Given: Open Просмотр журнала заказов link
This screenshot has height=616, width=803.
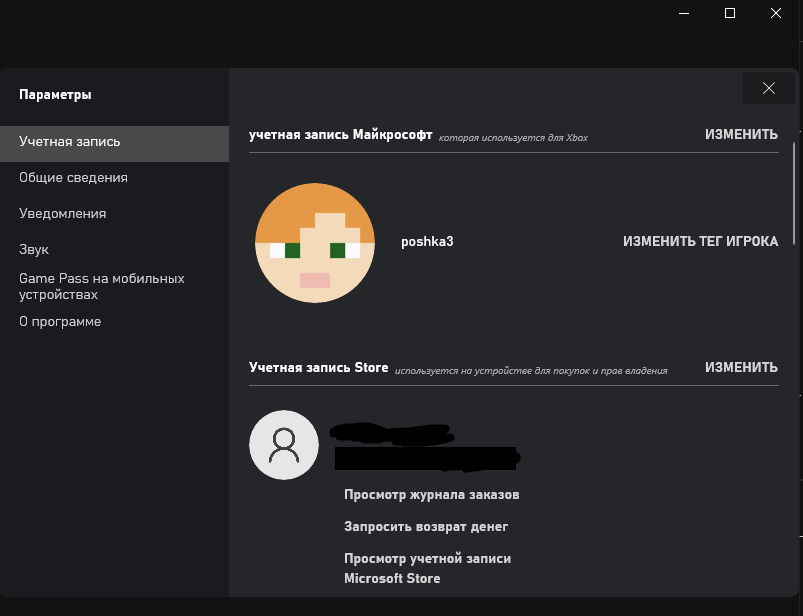Looking at the screenshot, I should coord(431,495).
